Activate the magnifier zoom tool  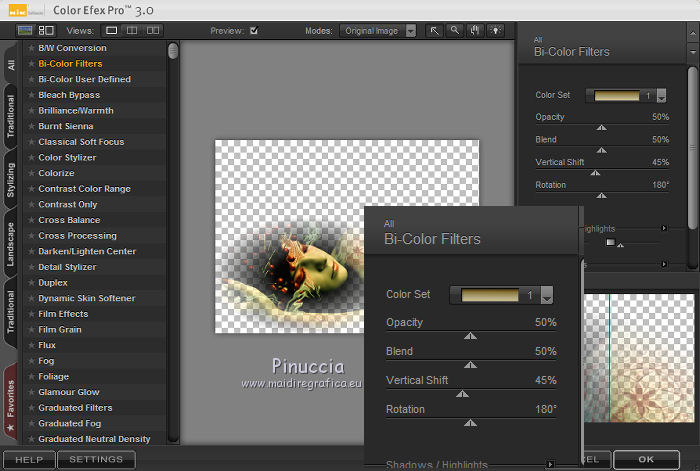[454, 31]
